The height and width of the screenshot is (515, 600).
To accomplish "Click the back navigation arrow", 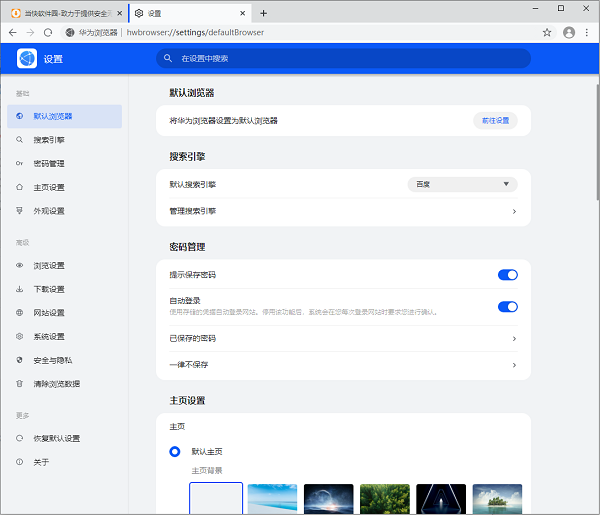I will (x=12, y=32).
